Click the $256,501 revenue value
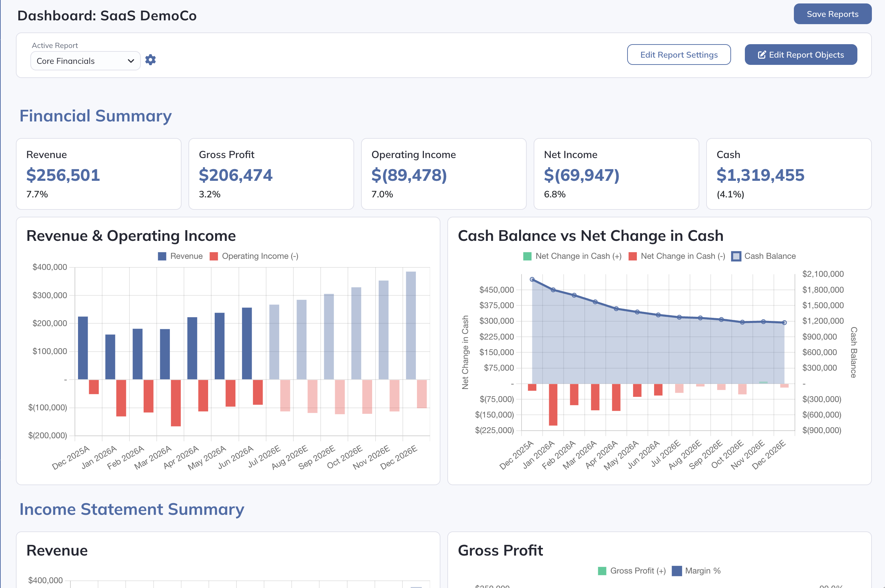This screenshot has width=885, height=588. pyautogui.click(x=63, y=175)
